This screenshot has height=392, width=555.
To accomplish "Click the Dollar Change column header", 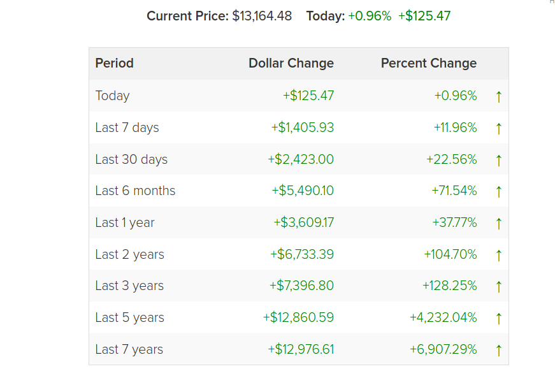I will 291,63.
